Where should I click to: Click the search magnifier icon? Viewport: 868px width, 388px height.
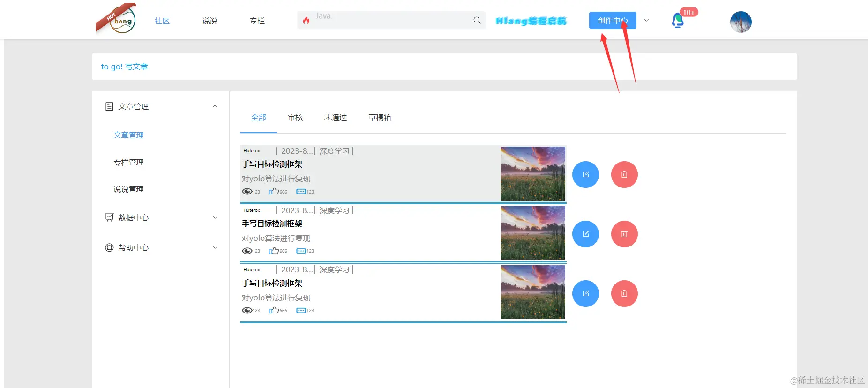477,20
